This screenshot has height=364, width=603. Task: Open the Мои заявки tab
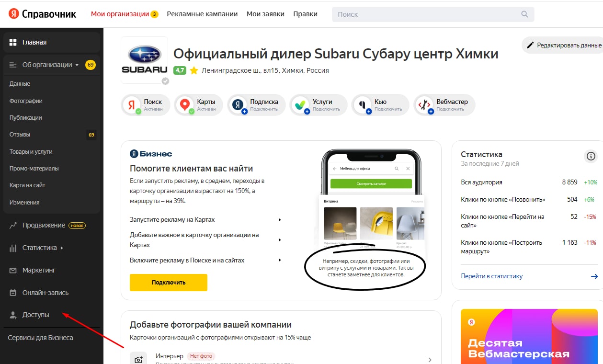[x=265, y=14]
